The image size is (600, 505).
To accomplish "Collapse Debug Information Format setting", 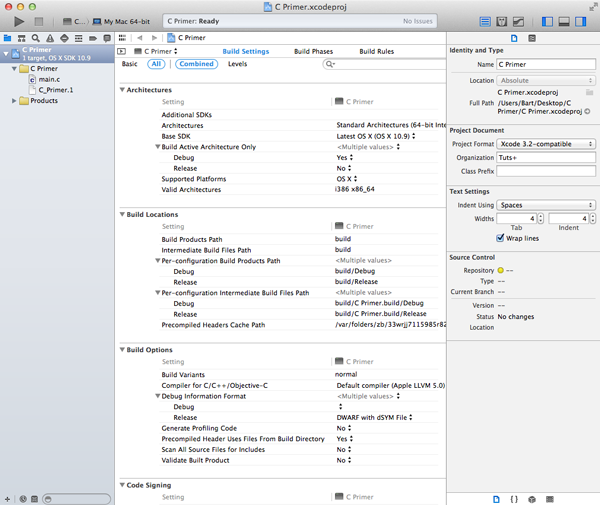I will tap(157, 396).
